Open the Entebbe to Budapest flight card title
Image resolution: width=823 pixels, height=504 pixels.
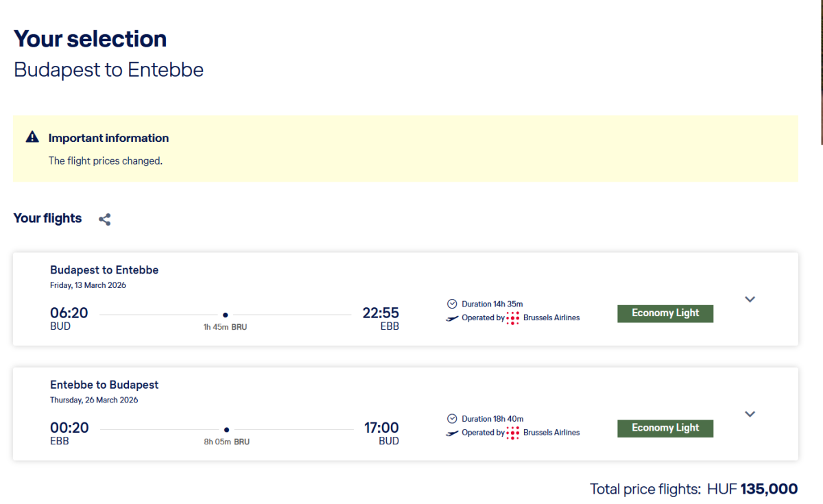[x=104, y=385]
